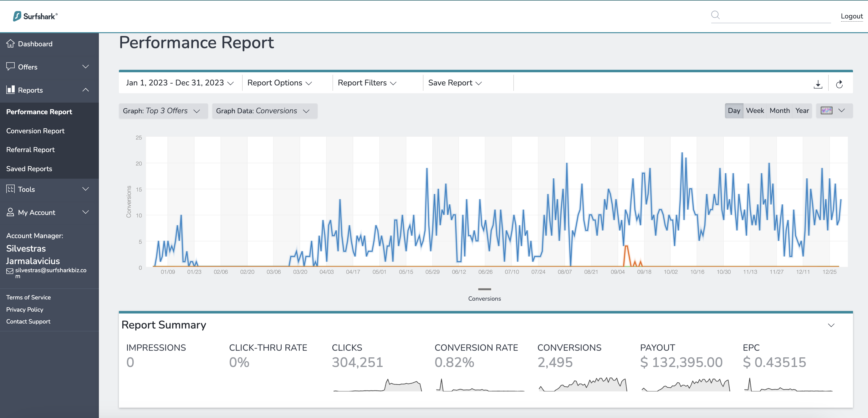Open the Conversion Report page
The width and height of the screenshot is (868, 418).
click(x=35, y=131)
